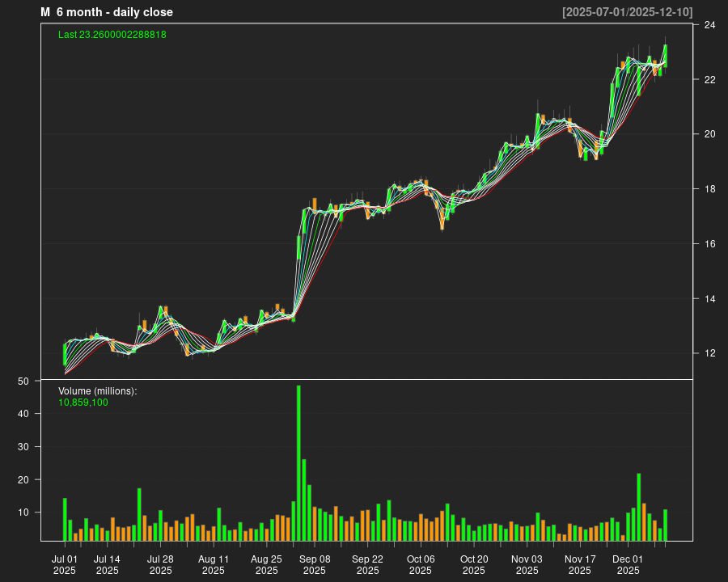Select the 'Oct 06 2025' x-axis date label
This screenshot has width=728, height=582.
421,564
